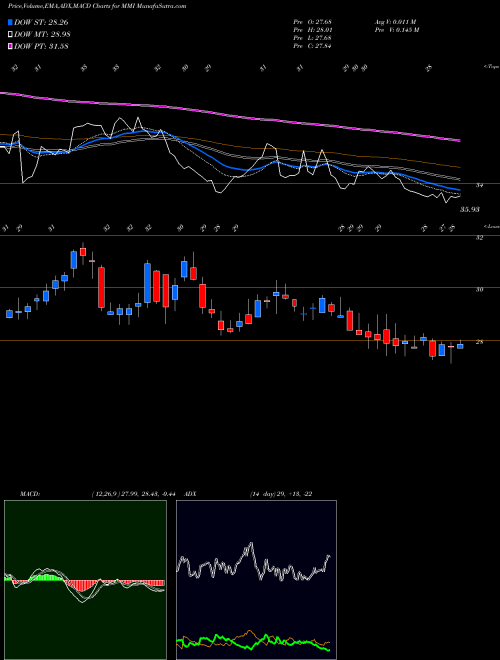Image resolution: width=500 pixels, height=660 pixels.
Task: Click the 'Pre L: 27.68' low value
Action: [x=313, y=38]
